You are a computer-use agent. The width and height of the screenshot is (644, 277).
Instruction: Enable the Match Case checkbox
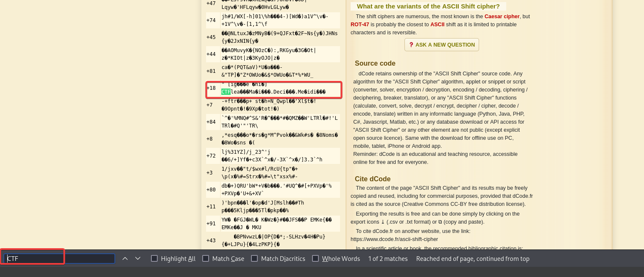click(206, 258)
